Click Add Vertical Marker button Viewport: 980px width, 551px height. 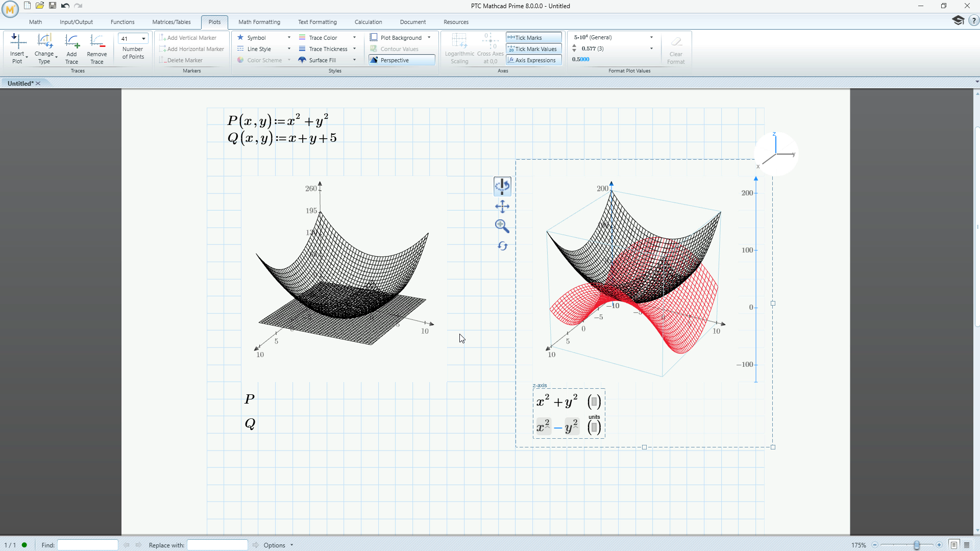(188, 38)
